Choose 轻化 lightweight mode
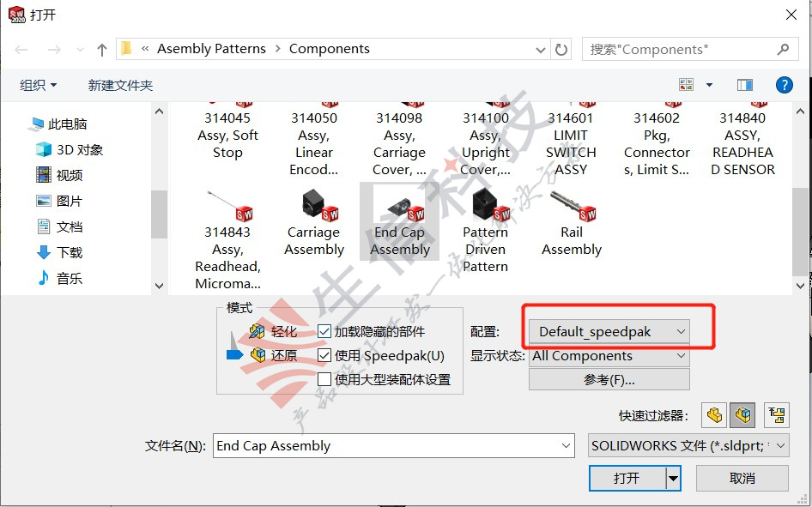 point(273,331)
